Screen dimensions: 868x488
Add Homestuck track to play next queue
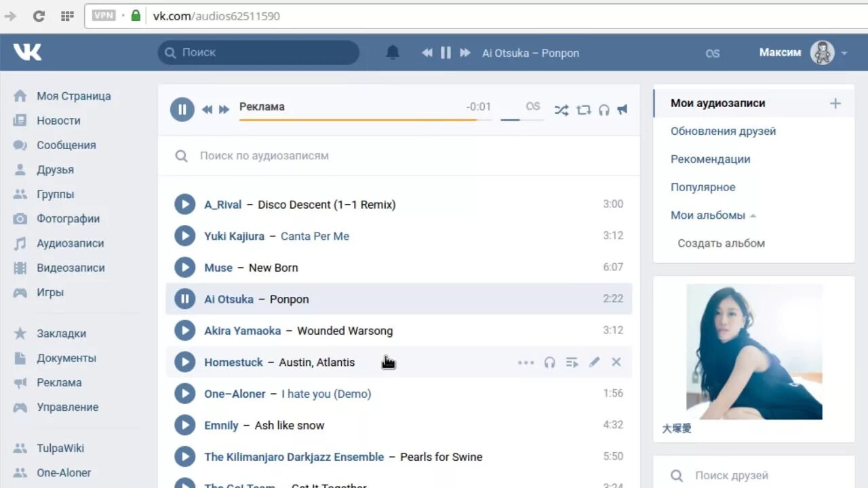572,363
